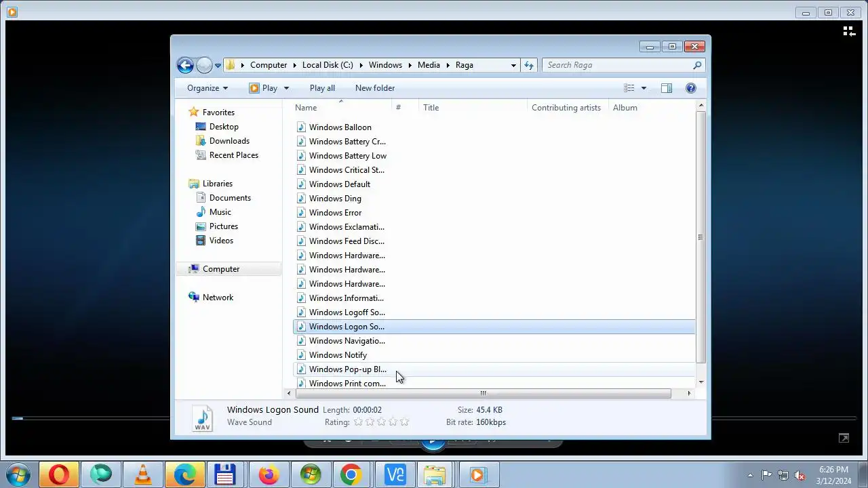Click scroll down arrow of file list

pos(701,382)
